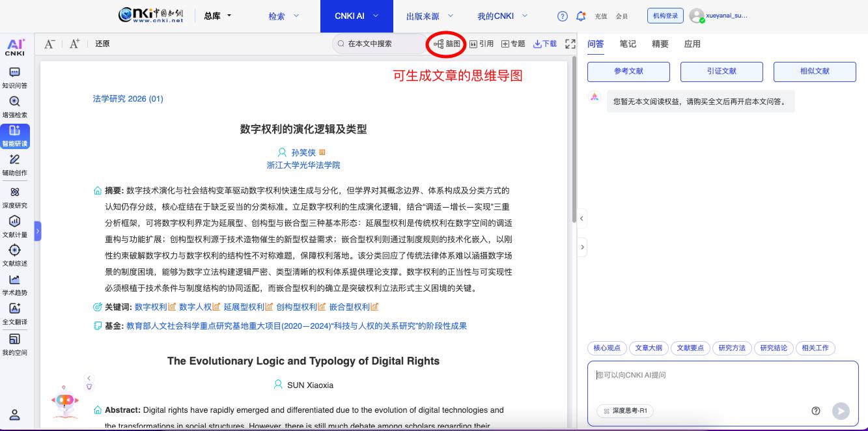Screen dimensions: 868x431
Task: Collapse the left sidebar panel arrow
Action: pyautogui.click(x=38, y=231)
